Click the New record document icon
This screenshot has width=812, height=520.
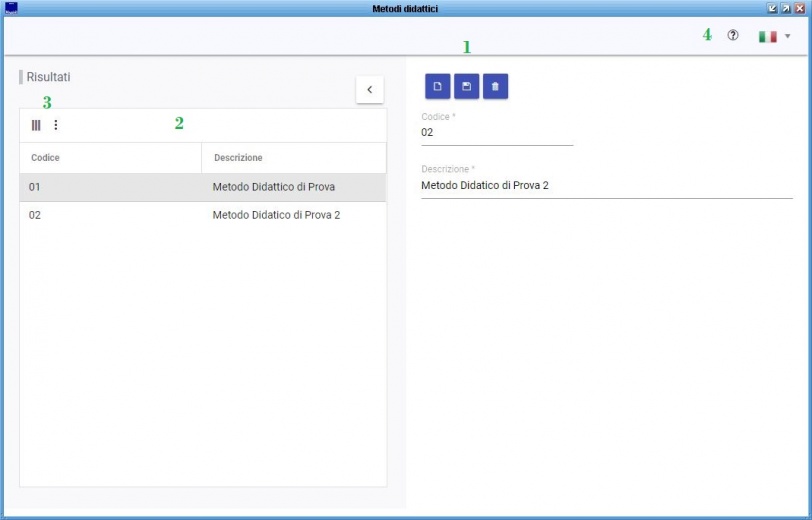click(x=437, y=86)
